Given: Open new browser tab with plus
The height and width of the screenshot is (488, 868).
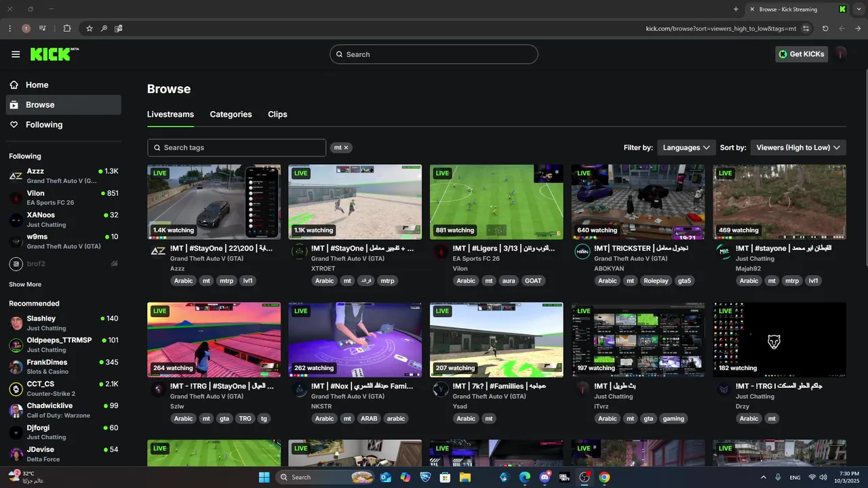Looking at the screenshot, I should point(736,9).
